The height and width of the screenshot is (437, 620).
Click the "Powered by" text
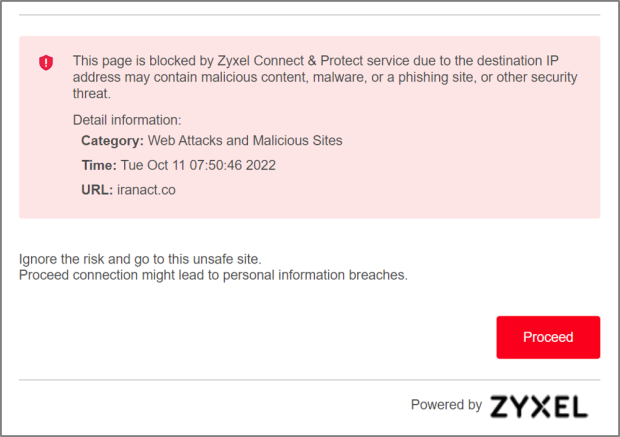pyautogui.click(x=446, y=405)
